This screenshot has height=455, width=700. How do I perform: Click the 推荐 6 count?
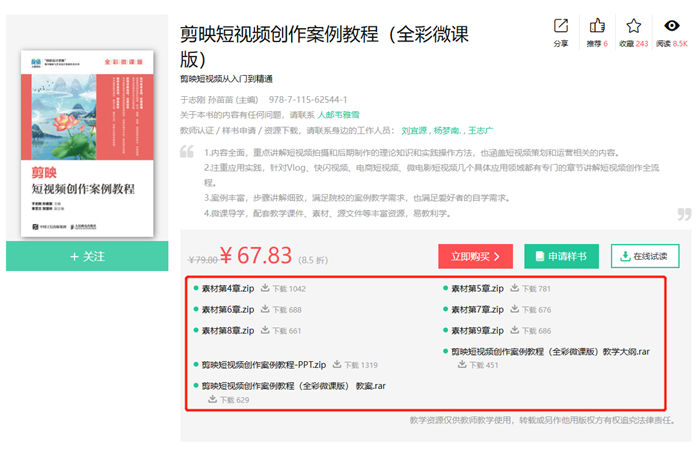[597, 43]
